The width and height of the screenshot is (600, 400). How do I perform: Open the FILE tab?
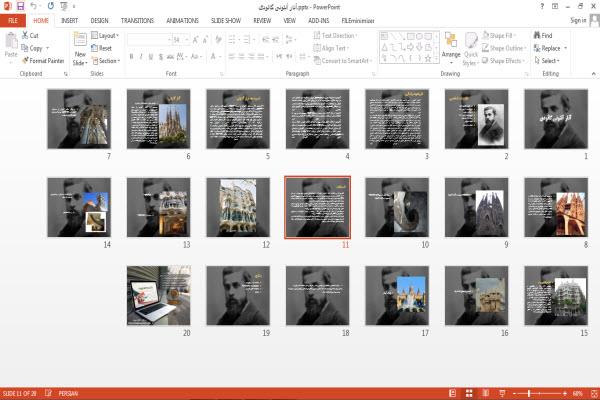pyautogui.click(x=13, y=21)
